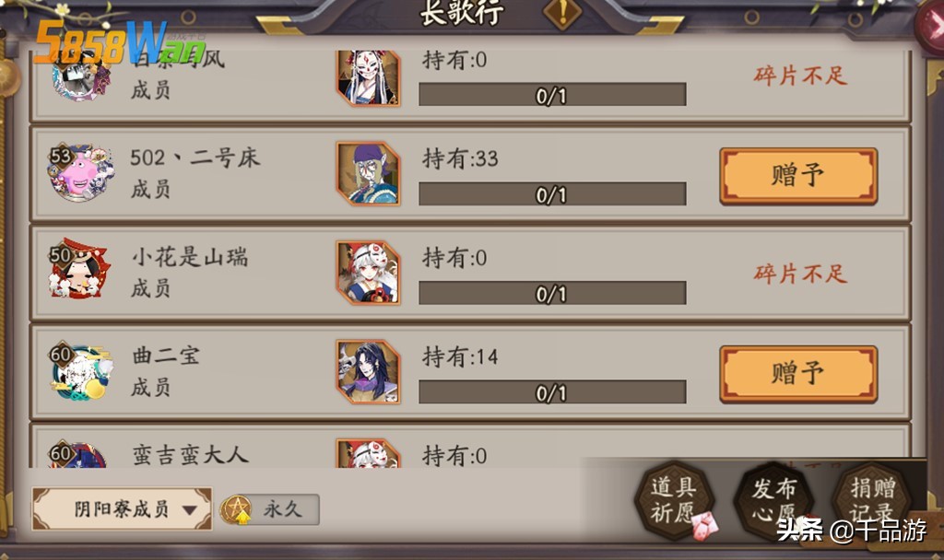Image resolution: width=944 pixels, height=560 pixels.
Task: Click 赠予 for 曲二宝
Action: click(x=798, y=374)
